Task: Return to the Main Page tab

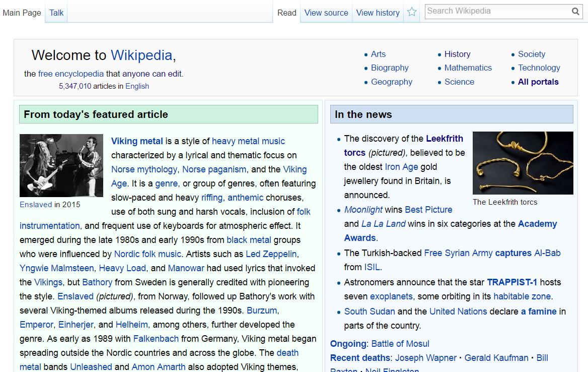Action: pyautogui.click(x=22, y=13)
